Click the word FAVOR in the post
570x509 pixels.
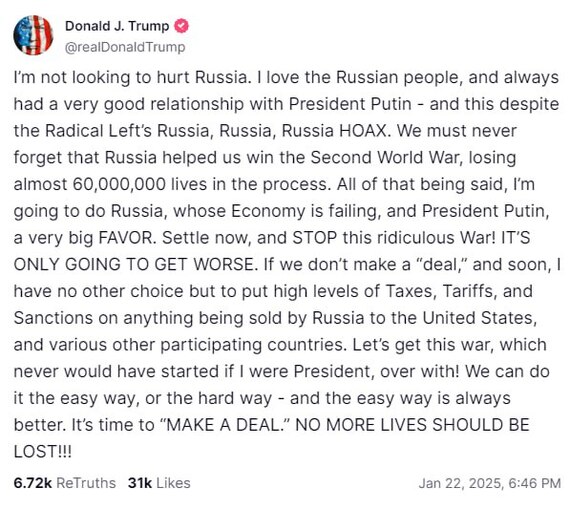[127, 237]
